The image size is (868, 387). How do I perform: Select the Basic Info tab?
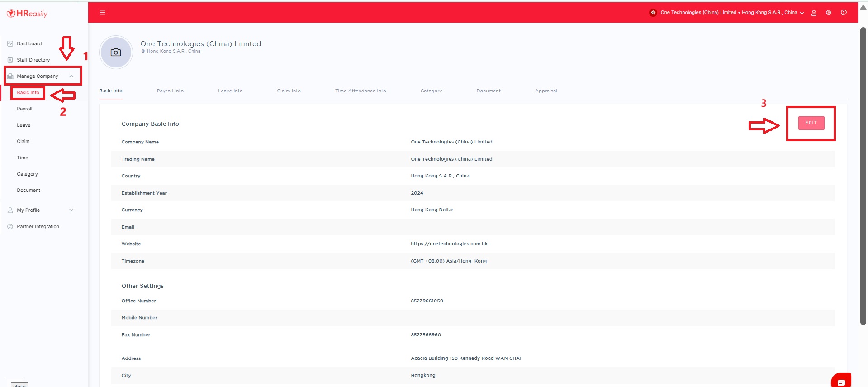click(x=111, y=91)
